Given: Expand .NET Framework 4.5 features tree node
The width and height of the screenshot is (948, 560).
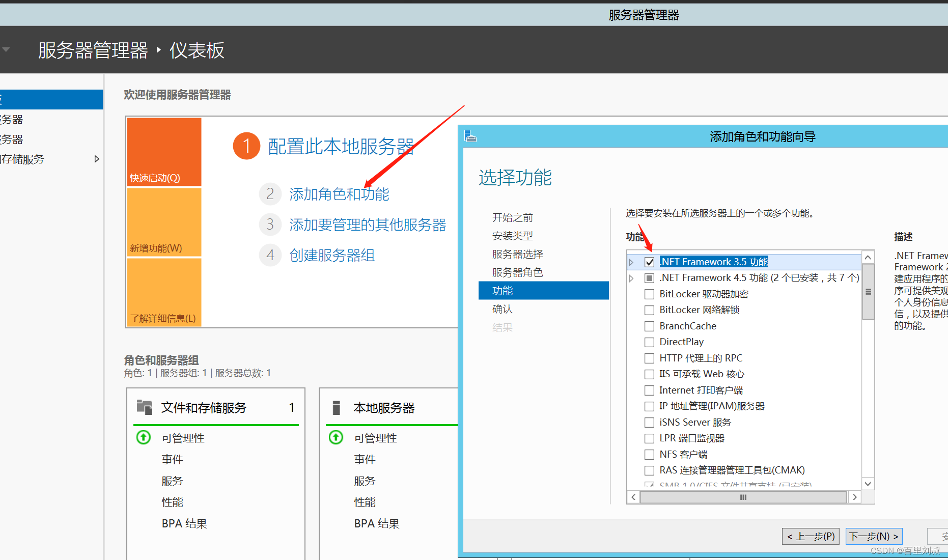Looking at the screenshot, I should 631,278.
